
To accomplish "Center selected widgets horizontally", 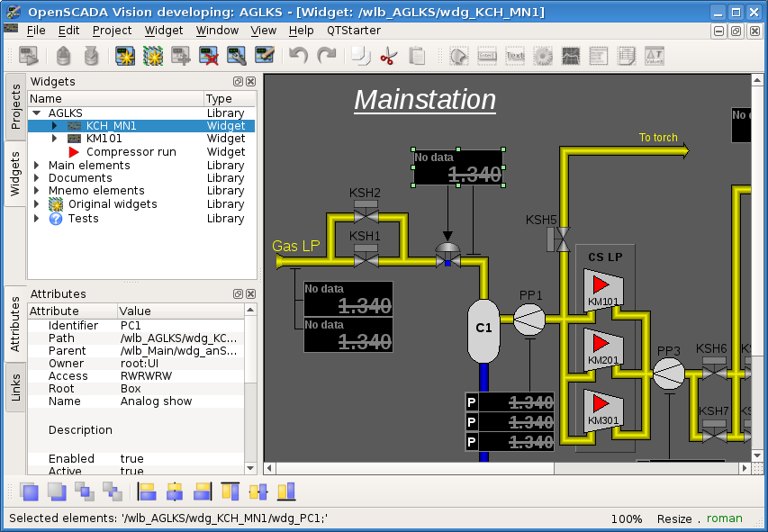I will point(175,491).
